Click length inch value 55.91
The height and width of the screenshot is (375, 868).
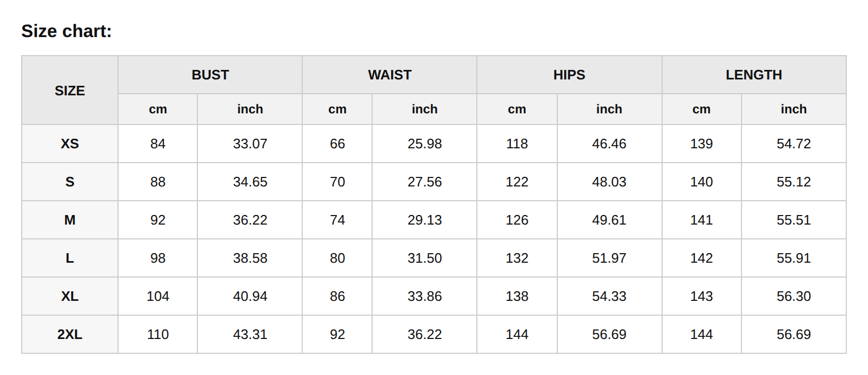(x=794, y=258)
